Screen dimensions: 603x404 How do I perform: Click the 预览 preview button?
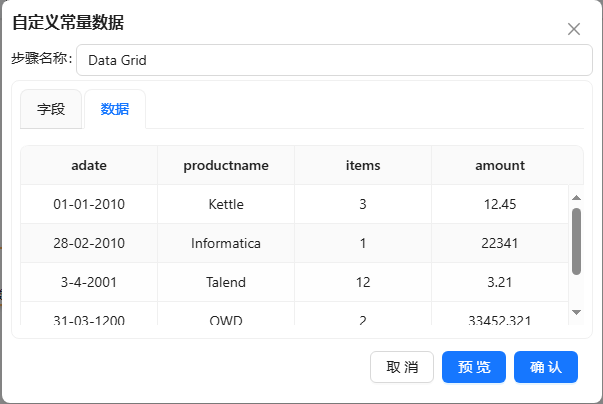(x=474, y=367)
